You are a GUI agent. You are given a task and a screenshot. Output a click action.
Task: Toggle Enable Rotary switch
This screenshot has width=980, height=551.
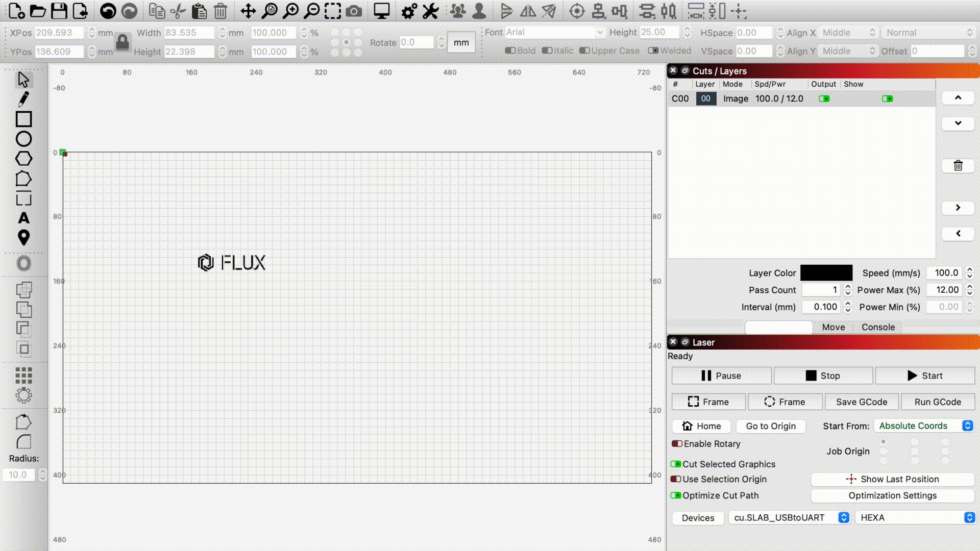click(x=677, y=444)
